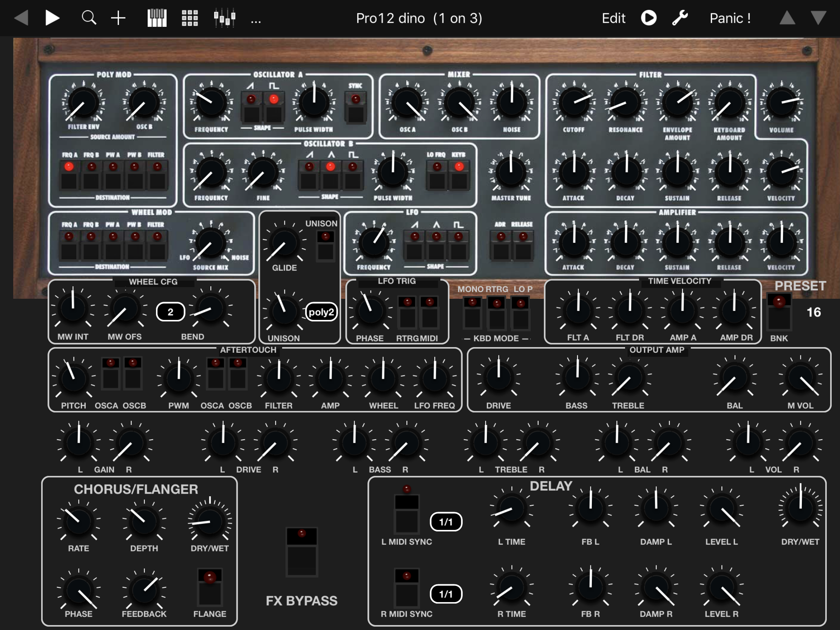840x630 pixels.
Task: Toggle the L MIDI SYNC switch
Action: click(x=406, y=513)
